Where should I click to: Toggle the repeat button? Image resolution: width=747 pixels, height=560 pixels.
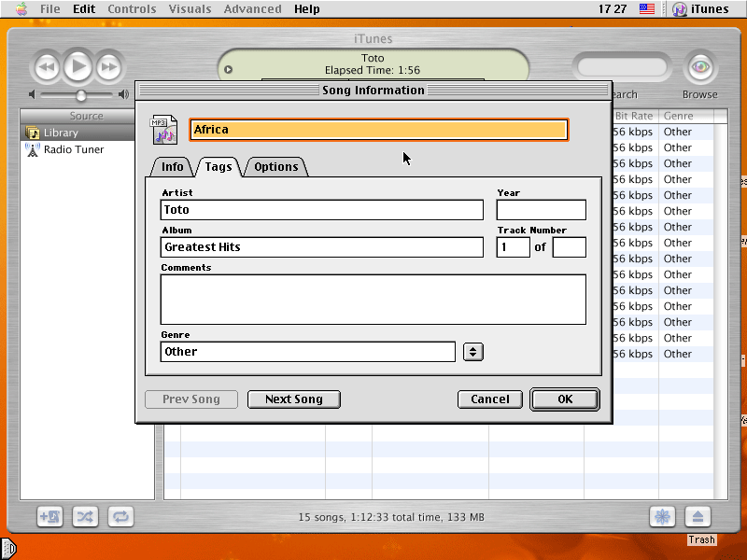(120, 517)
